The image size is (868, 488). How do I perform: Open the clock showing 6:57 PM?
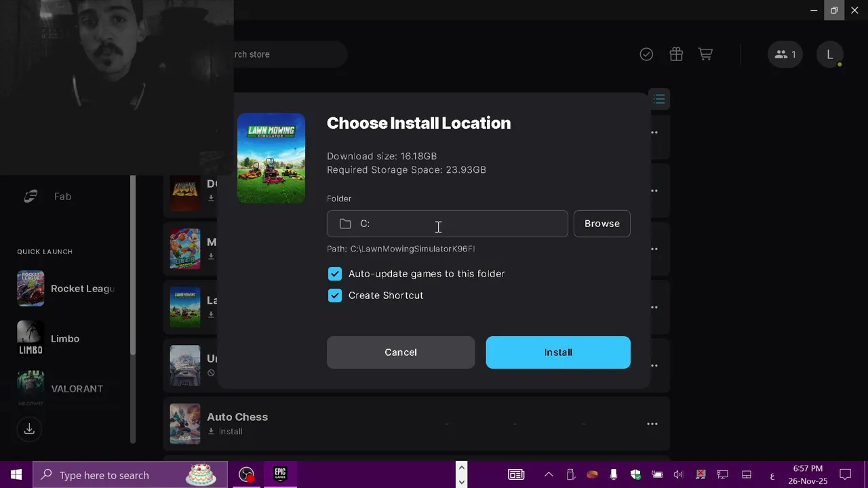808,475
